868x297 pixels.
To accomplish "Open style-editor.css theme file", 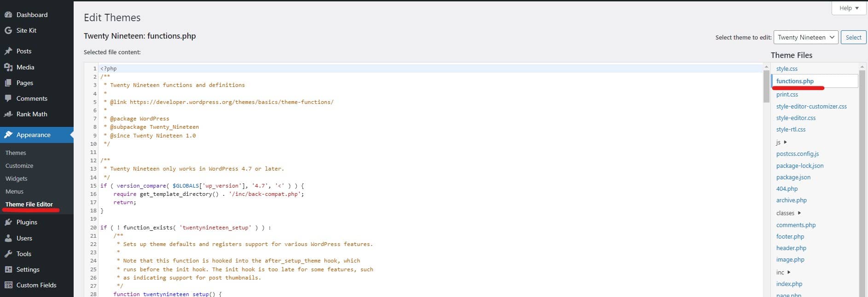I will pos(796,118).
